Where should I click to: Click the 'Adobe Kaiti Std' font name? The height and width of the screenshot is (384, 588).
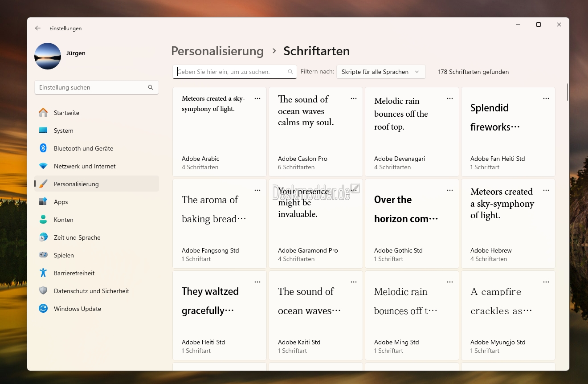click(299, 342)
